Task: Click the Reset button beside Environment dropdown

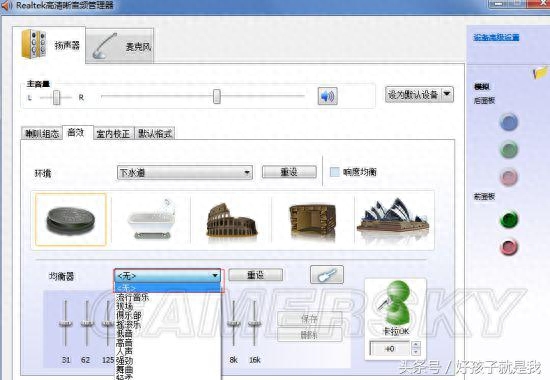Action: (x=289, y=172)
